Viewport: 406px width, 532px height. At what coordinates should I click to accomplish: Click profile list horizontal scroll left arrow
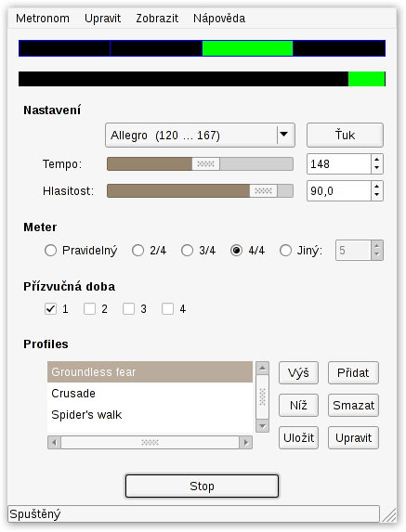[x=54, y=443]
